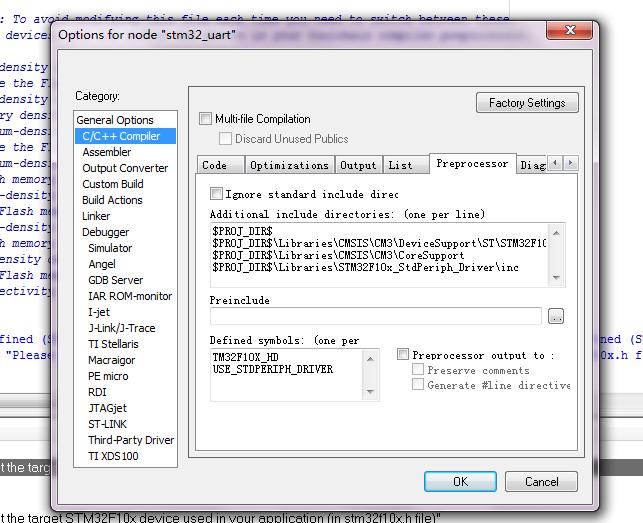This screenshot has height=523, width=643.
Task: Click $PROJ_DIR$ include line
Action: [x=242, y=231]
